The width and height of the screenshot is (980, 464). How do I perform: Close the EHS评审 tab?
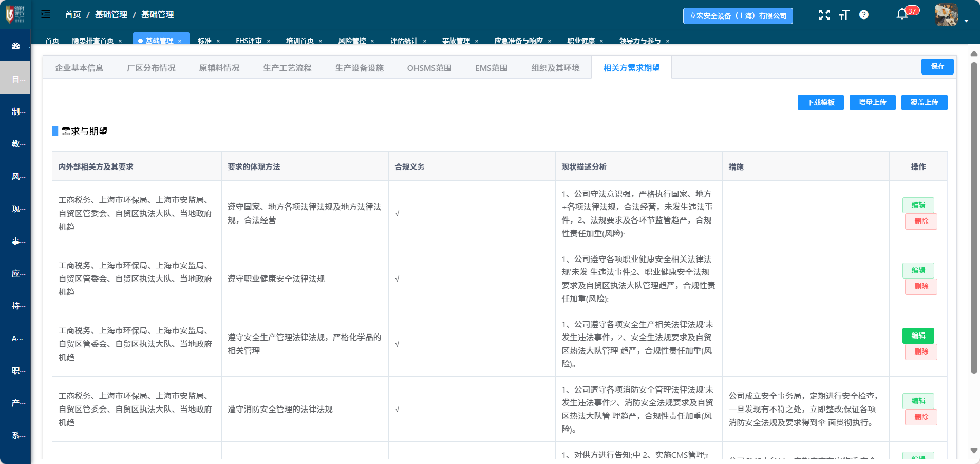click(x=269, y=41)
